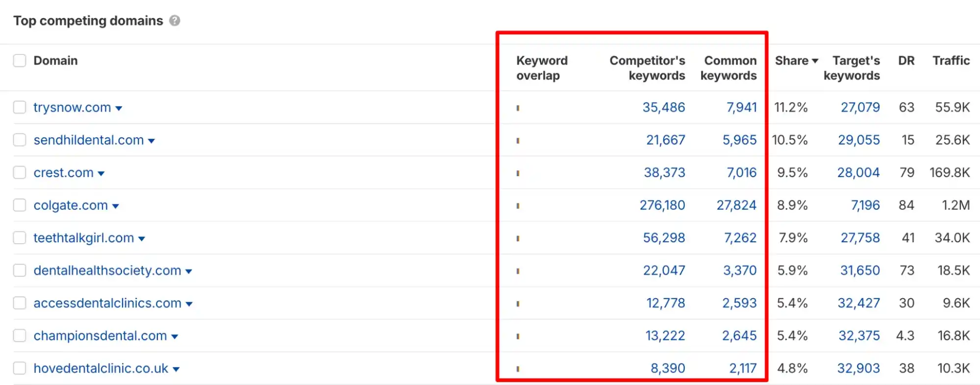Sort by the Share column header
This screenshot has height=385, width=980.
[797, 60]
